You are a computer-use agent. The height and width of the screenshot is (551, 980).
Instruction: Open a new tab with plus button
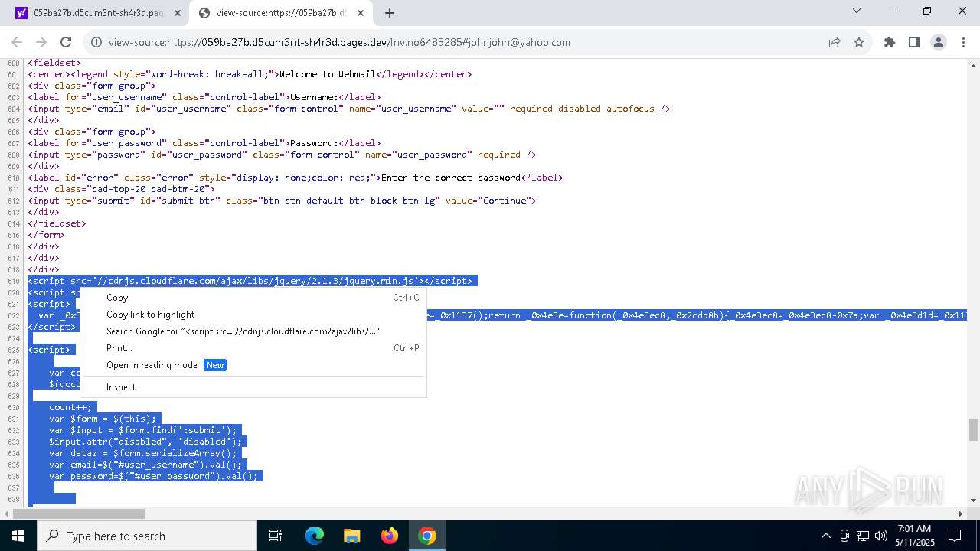[390, 13]
